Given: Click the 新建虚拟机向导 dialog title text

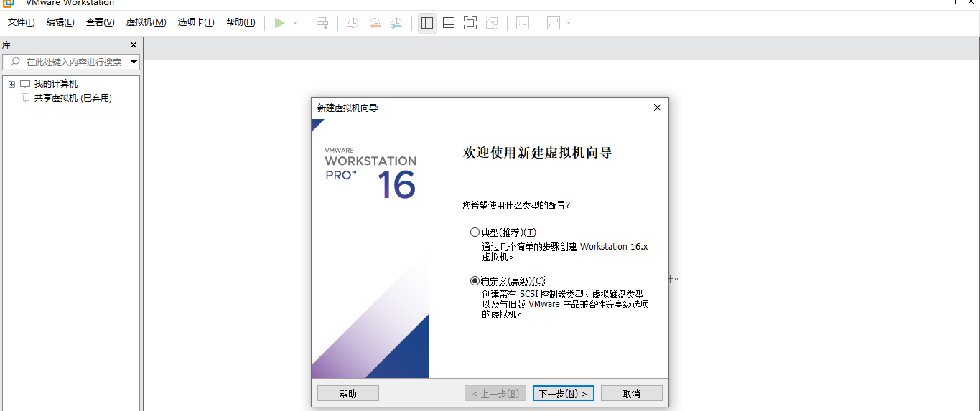Looking at the screenshot, I should [x=347, y=108].
